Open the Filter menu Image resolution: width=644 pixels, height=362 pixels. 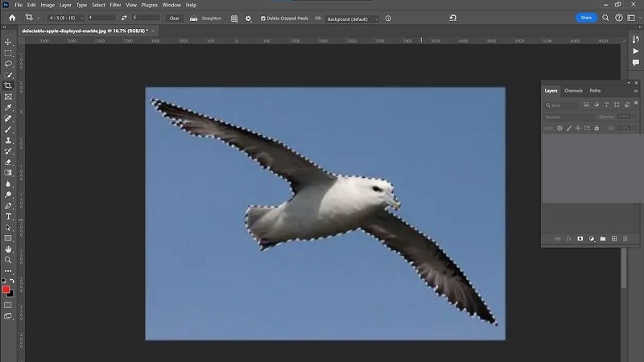pyautogui.click(x=115, y=5)
